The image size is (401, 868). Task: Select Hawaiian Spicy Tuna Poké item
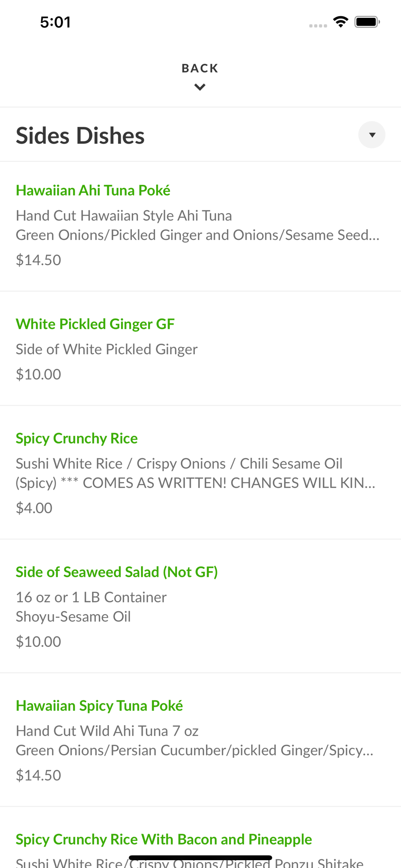99,706
